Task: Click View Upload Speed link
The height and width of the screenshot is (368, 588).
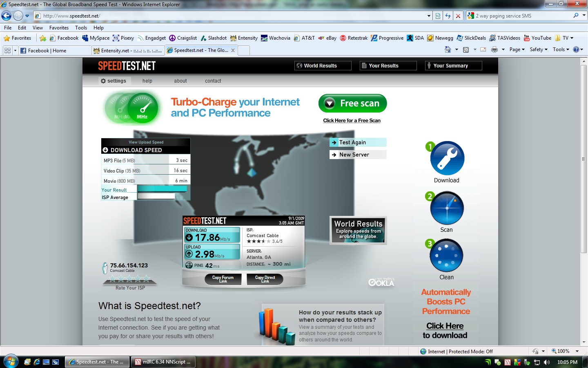Action: click(x=146, y=142)
